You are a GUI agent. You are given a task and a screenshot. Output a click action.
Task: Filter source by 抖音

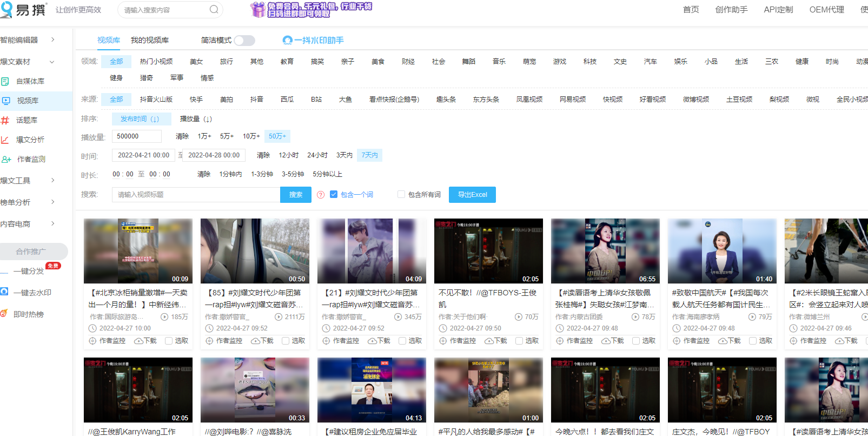[257, 100]
